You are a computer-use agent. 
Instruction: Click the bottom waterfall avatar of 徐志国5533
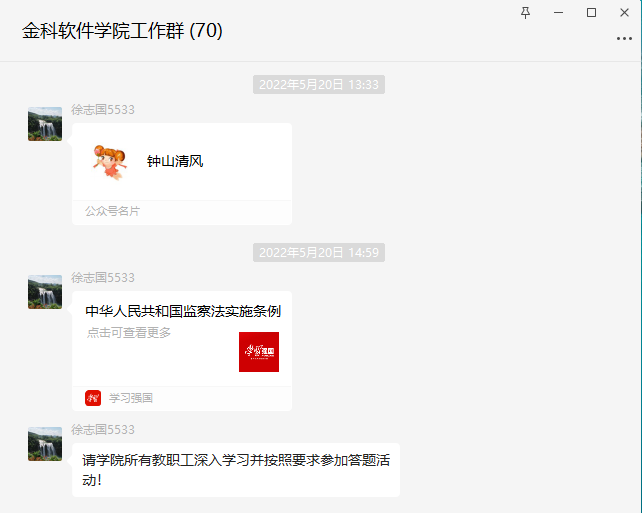(x=45, y=444)
